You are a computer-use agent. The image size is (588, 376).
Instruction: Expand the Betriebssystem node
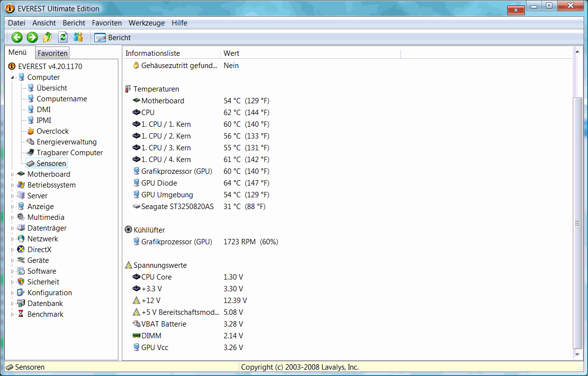click(13, 185)
